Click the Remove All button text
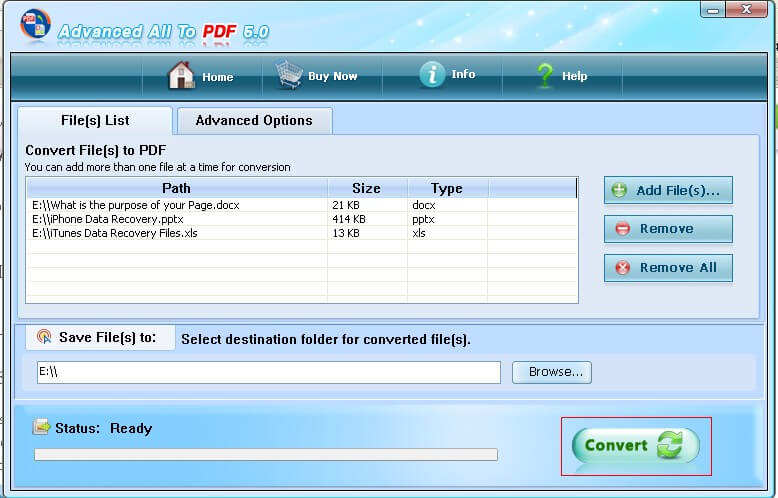 678,267
